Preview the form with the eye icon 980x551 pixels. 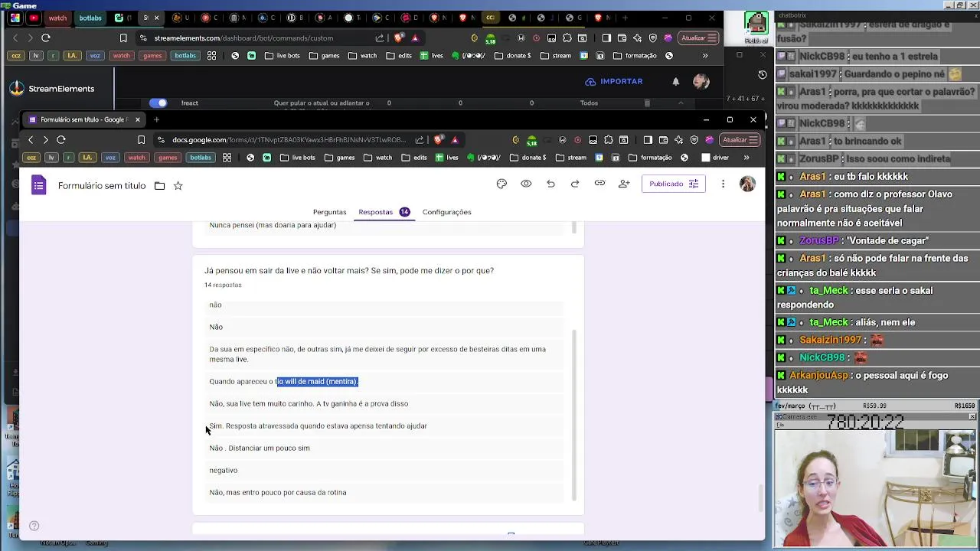[x=526, y=184]
